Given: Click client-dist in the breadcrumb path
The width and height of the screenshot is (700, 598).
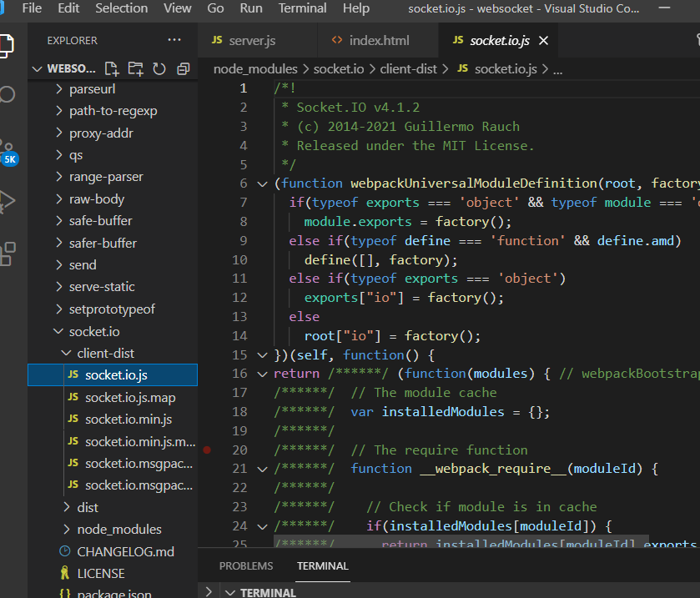Looking at the screenshot, I should pyautogui.click(x=408, y=68).
